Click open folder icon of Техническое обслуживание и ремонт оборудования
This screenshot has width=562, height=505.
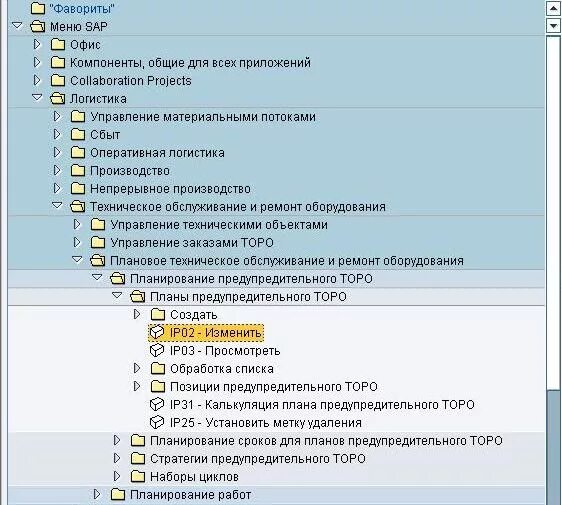pyautogui.click(x=78, y=206)
